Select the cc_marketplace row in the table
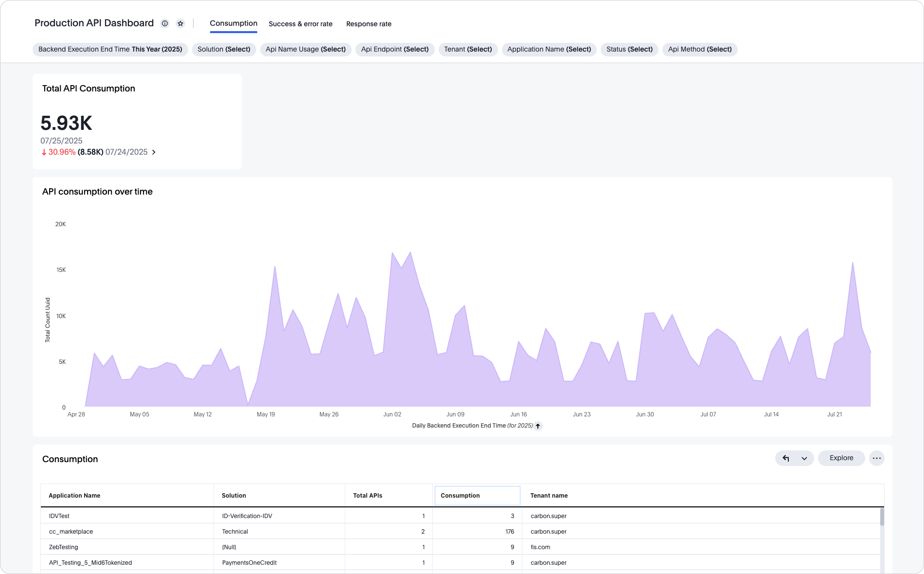Image resolution: width=924 pixels, height=574 pixels. click(71, 532)
